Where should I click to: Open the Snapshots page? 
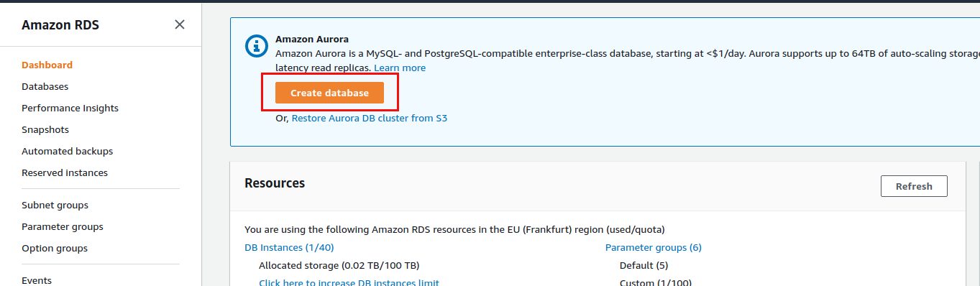[45, 129]
